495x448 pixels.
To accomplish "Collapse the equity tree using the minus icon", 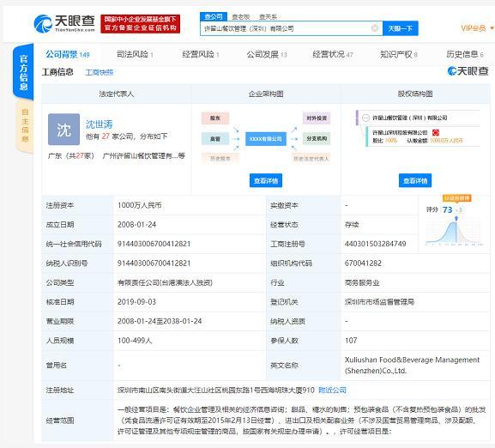I will pos(365,118).
